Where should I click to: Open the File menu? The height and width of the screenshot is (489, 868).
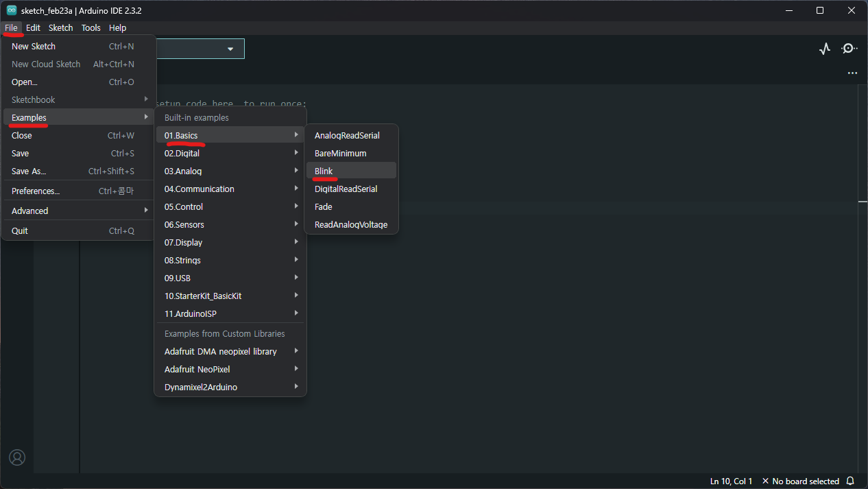(x=11, y=28)
